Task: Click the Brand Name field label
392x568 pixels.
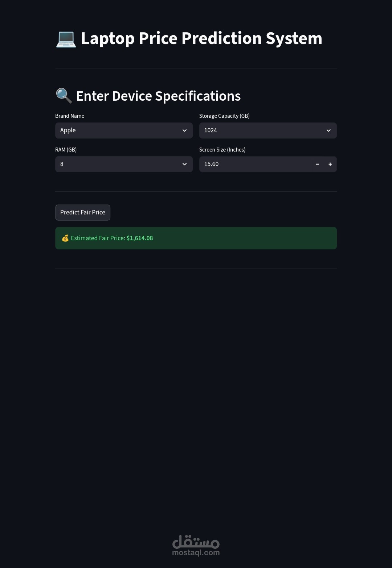Action: click(70, 116)
